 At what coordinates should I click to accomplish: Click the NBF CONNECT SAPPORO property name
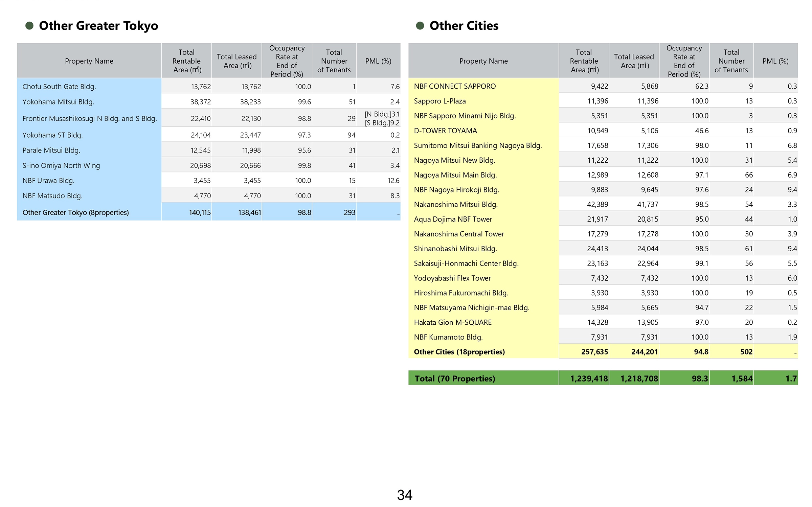[455, 86]
